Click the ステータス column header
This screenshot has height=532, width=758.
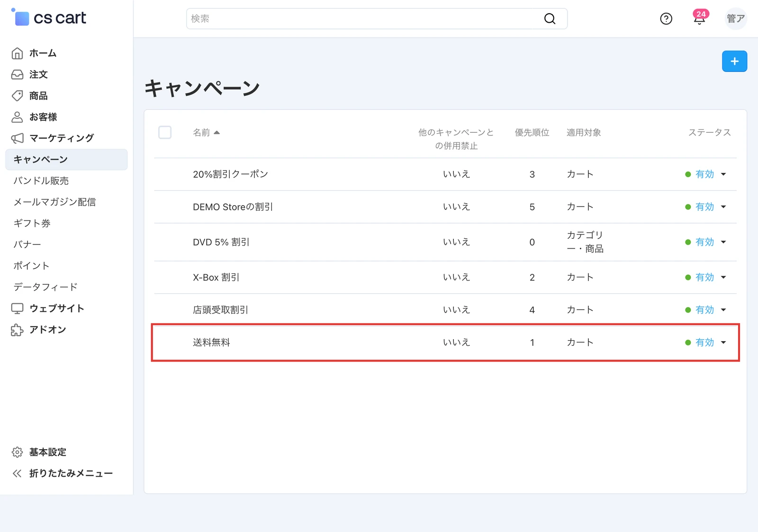point(709,133)
